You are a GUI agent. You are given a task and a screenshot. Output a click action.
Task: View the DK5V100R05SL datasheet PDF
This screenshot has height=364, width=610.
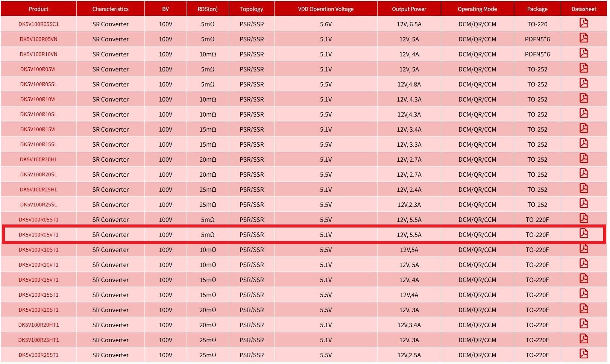click(584, 83)
